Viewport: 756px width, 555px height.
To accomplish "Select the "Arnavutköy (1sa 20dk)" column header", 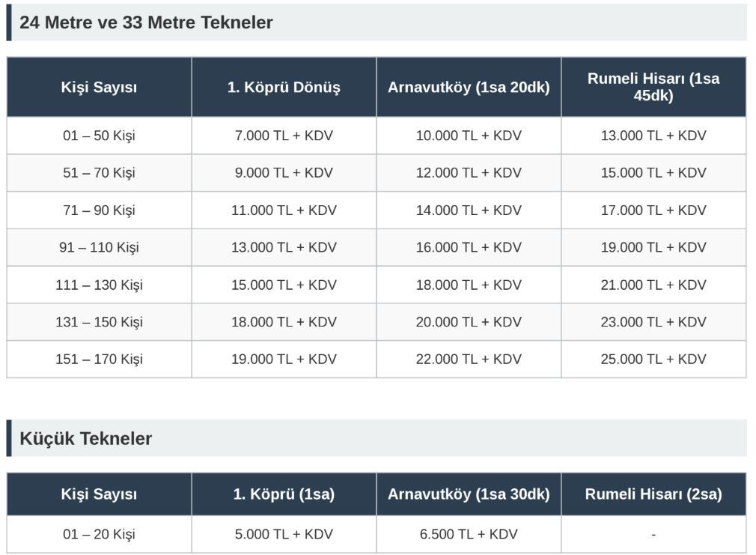I will [x=469, y=87].
